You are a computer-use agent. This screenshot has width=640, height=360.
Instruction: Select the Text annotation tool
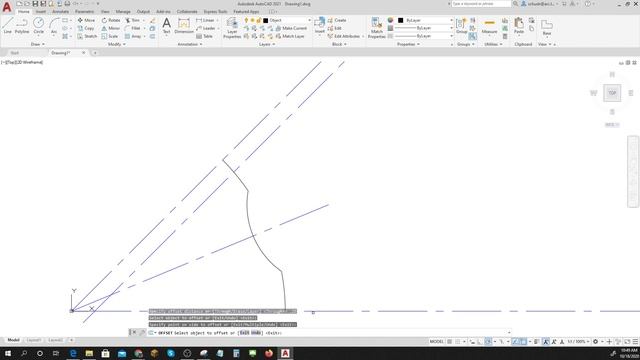167,26
